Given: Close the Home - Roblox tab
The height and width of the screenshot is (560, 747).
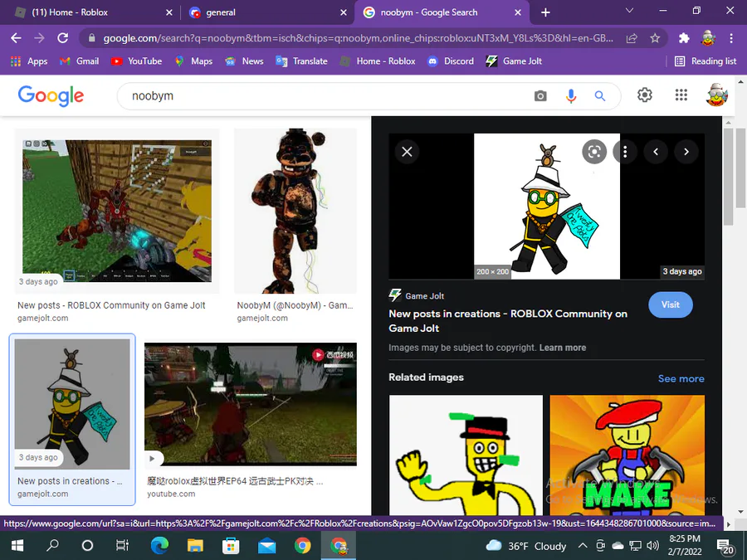Looking at the screenshot, I should tap(169, 12).
